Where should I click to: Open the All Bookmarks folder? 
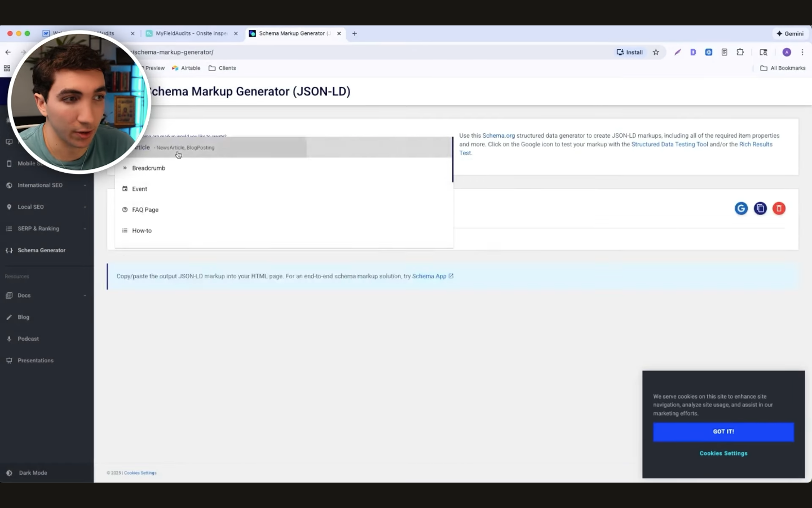(783, 68)
